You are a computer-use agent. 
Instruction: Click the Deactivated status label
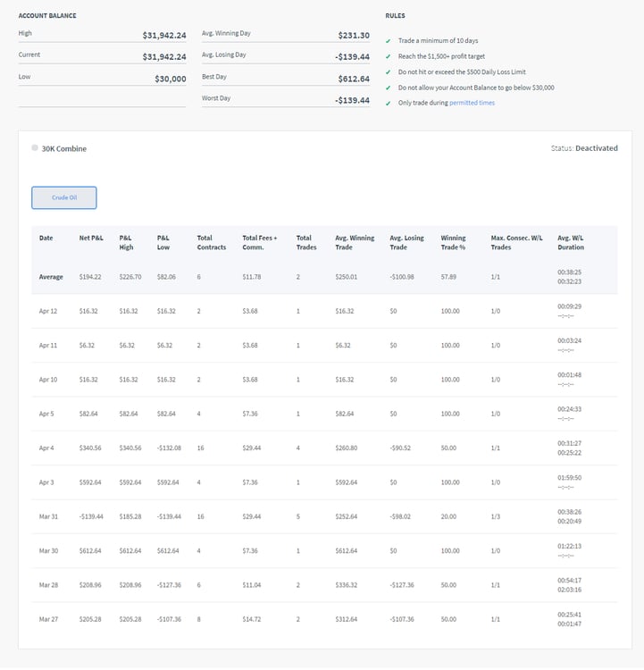[596, 148]
